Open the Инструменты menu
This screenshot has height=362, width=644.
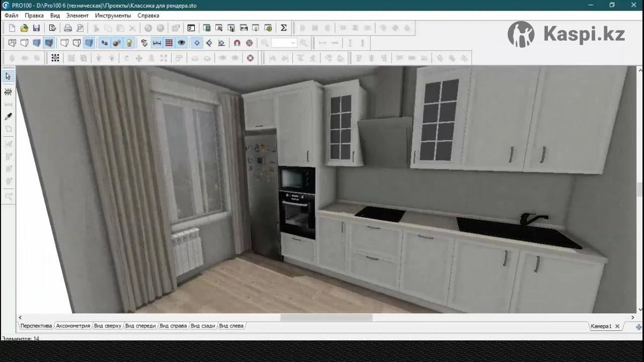[x=113, y=16]
